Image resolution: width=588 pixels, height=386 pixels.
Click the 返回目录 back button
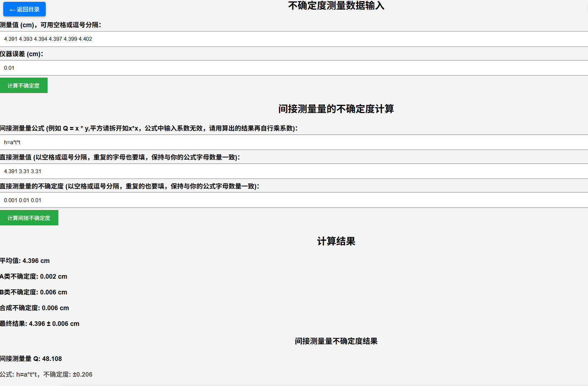point(24,9)
